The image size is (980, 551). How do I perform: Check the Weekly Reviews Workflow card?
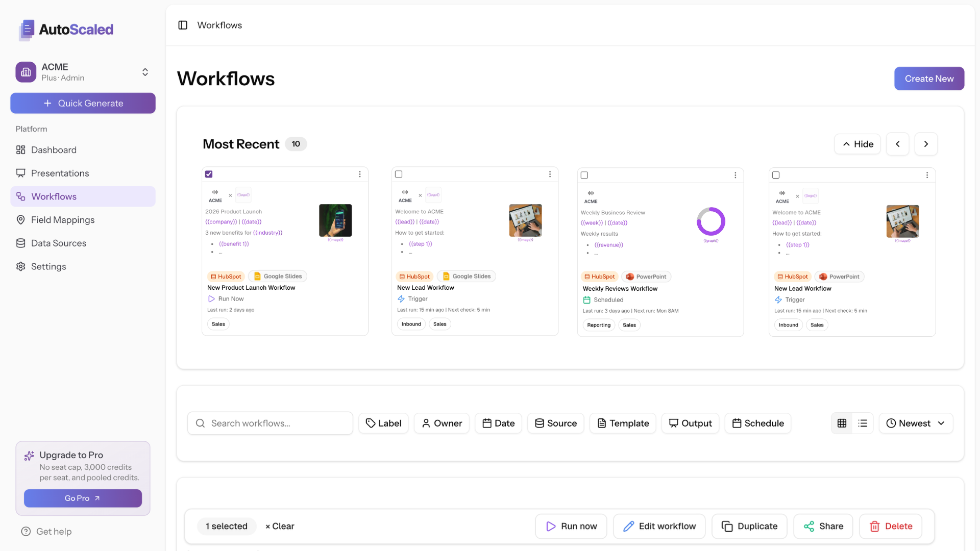click(x=584, y=175)
